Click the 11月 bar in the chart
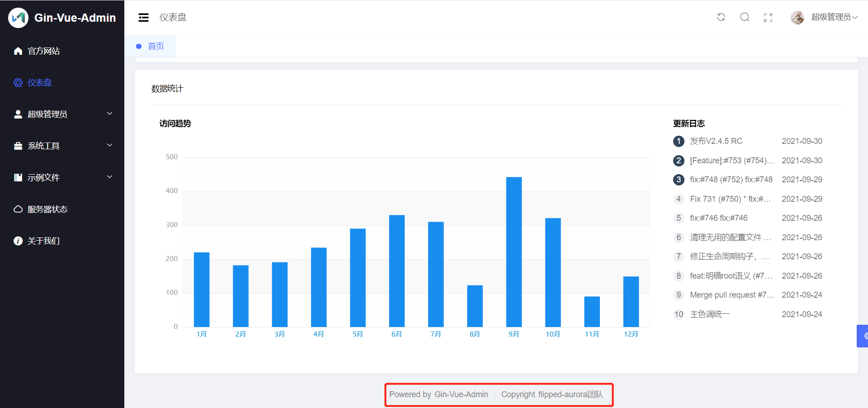 tap(592, 312)
